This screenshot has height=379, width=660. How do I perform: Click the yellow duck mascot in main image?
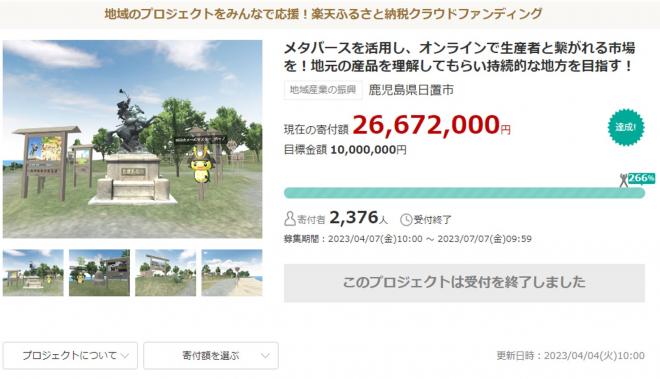(x=201, y=165)
